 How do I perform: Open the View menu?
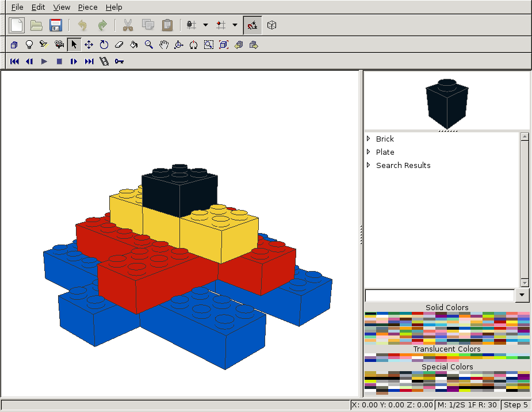tap(62, 7)
